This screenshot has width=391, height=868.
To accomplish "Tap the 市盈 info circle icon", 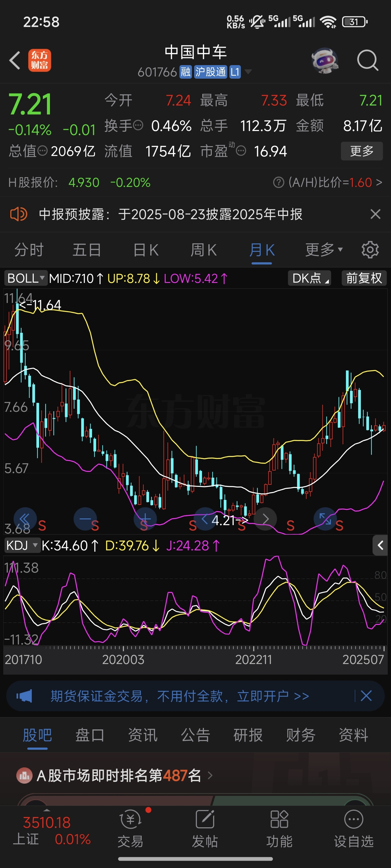I will [241, 151].
